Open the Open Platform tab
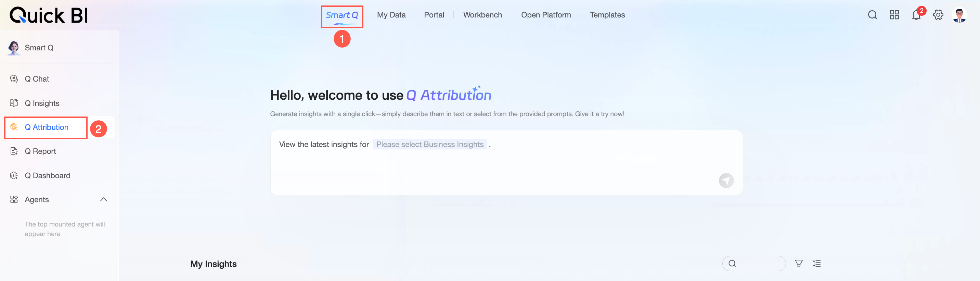 [x=546, y=15]
